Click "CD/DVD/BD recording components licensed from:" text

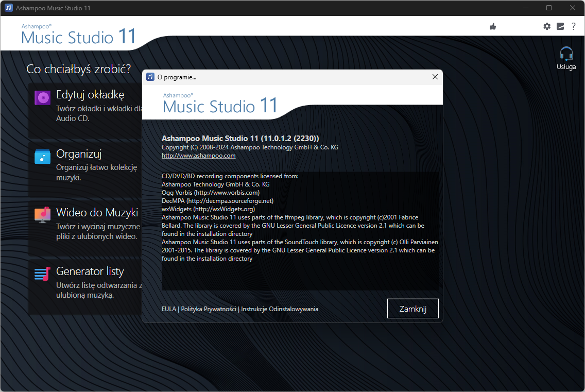click(x=230, y=176)
